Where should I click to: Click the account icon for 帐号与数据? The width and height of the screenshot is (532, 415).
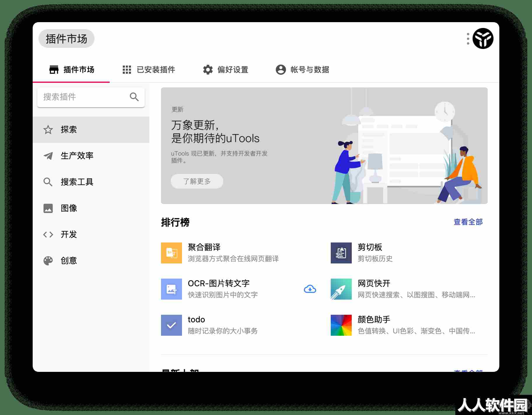281,70
